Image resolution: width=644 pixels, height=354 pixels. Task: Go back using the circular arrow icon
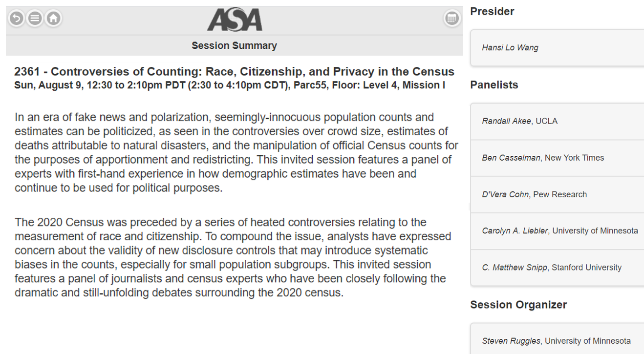(17, 19)
